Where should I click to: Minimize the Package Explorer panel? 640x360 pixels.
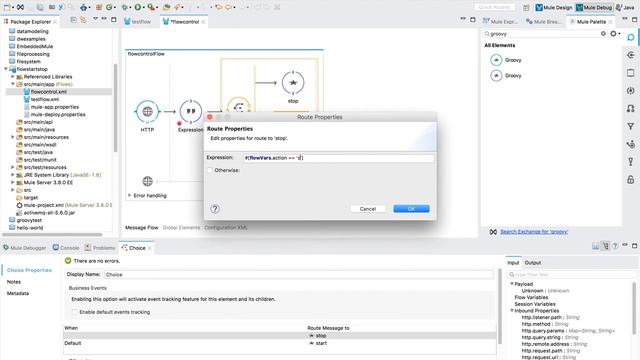pyautogui.click(x=104, y=19)
